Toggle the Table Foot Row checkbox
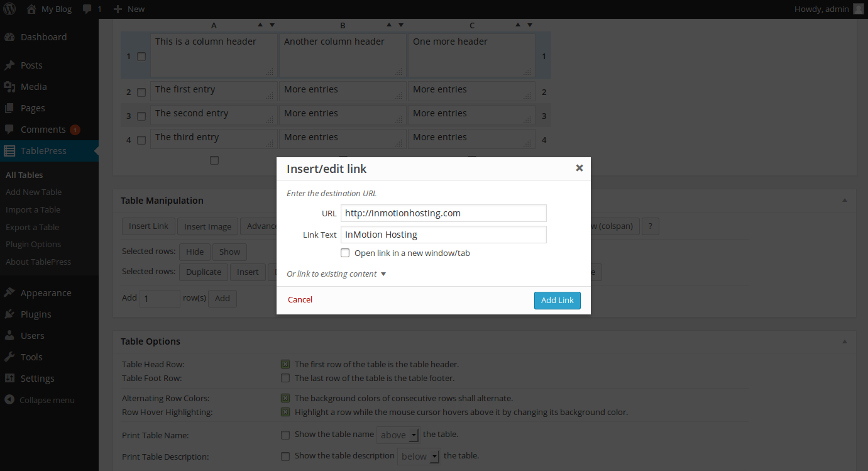 coord(285,378)
